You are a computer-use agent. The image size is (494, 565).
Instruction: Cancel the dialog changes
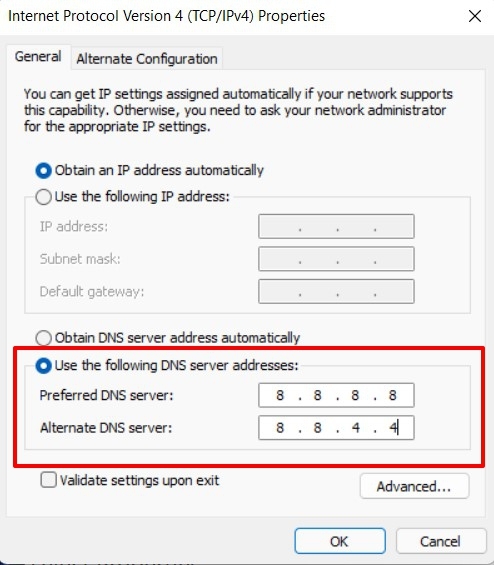coord(440,541)
